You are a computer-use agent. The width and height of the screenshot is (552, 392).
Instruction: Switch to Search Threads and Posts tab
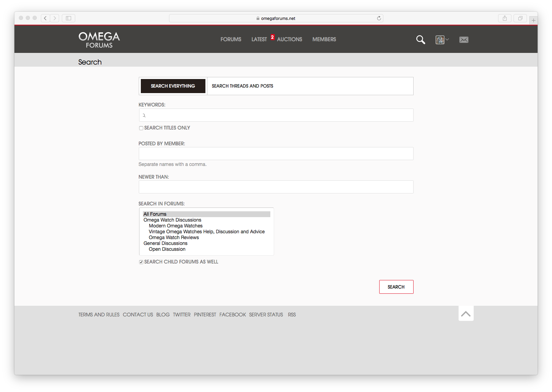pyautogui.click(x=242, y=86)
